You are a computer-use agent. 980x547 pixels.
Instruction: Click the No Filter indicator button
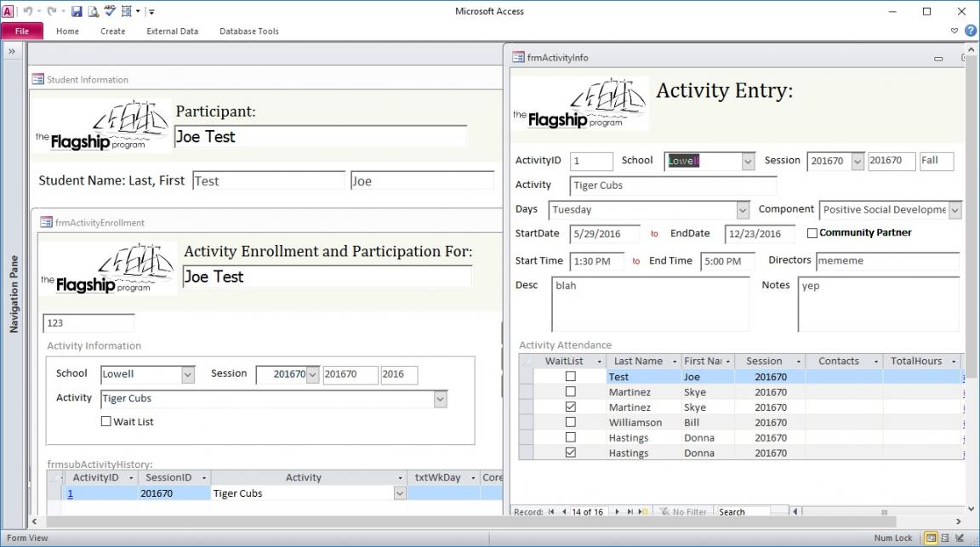pos(683,511)
